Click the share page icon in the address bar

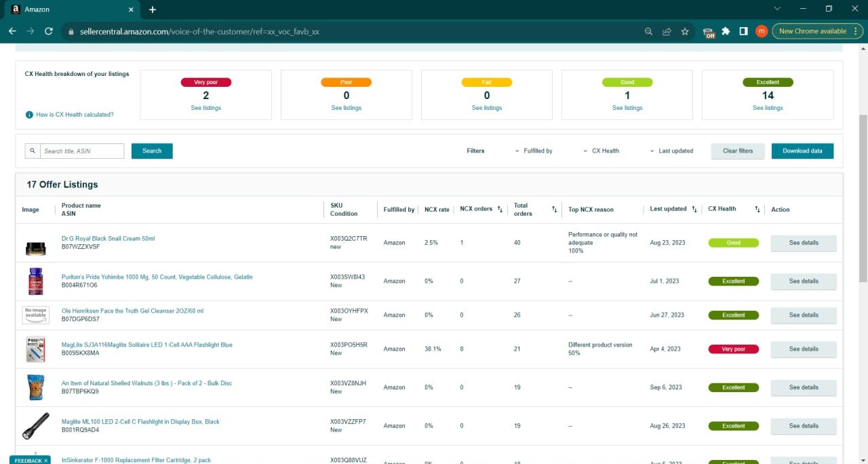667,31
